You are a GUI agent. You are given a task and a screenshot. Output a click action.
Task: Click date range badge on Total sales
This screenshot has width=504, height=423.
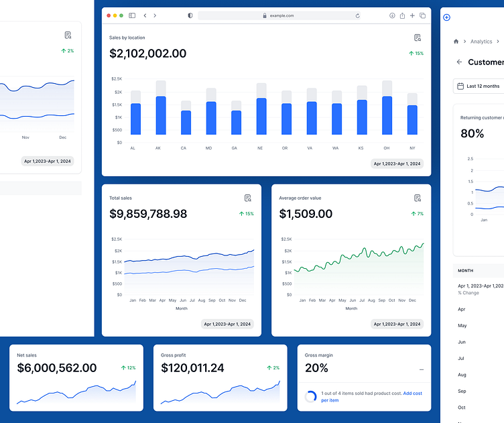[x=227, y=324]
